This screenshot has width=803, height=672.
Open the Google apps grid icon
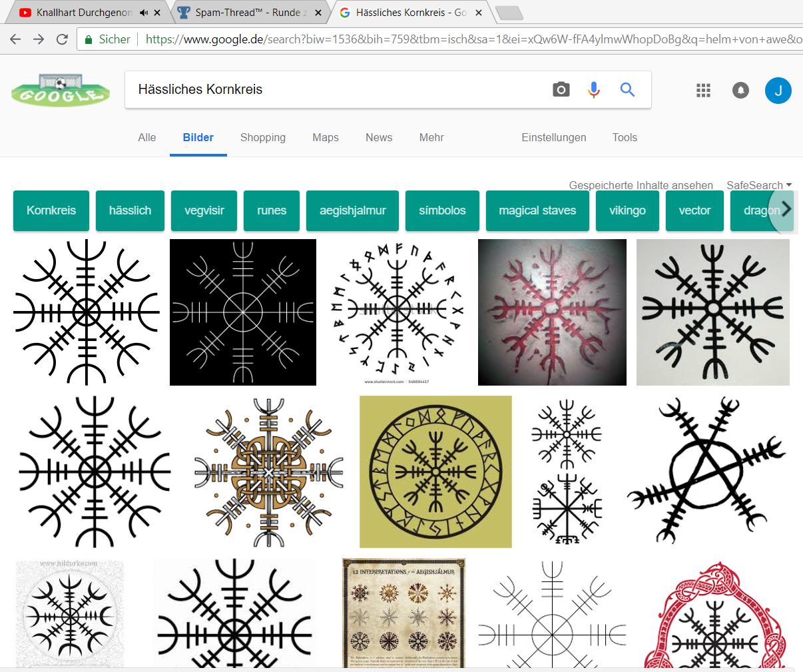[x=703, y=90]
